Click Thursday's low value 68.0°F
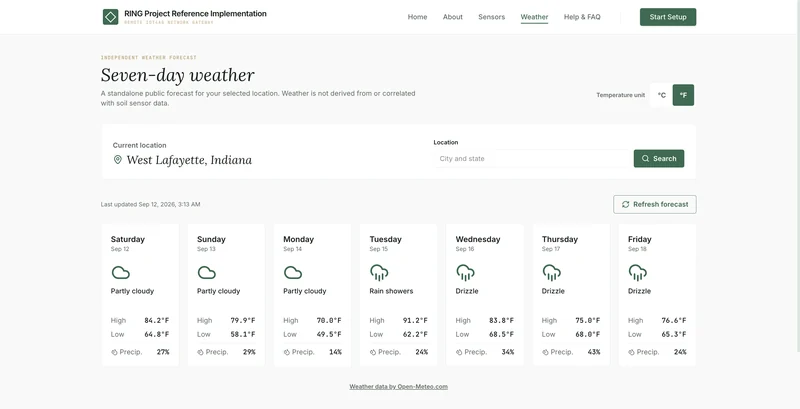The height and width of the screenshot is (409, 800). pyautogui.click(x=588, y=335)
